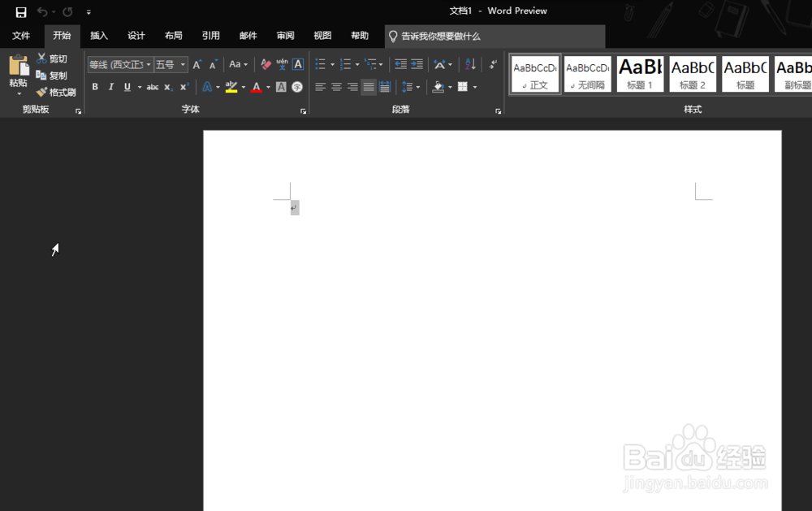Click the Distributed alignment icon
The image size is (812, 511).
click(x=385, y=87)
